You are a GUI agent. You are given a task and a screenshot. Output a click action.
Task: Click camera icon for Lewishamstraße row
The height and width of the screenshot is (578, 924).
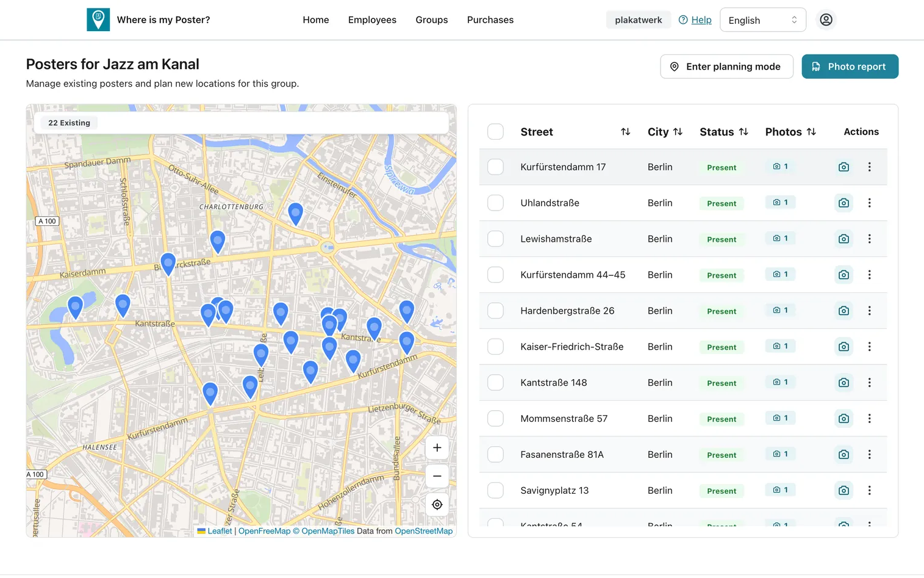click(843, 239)
